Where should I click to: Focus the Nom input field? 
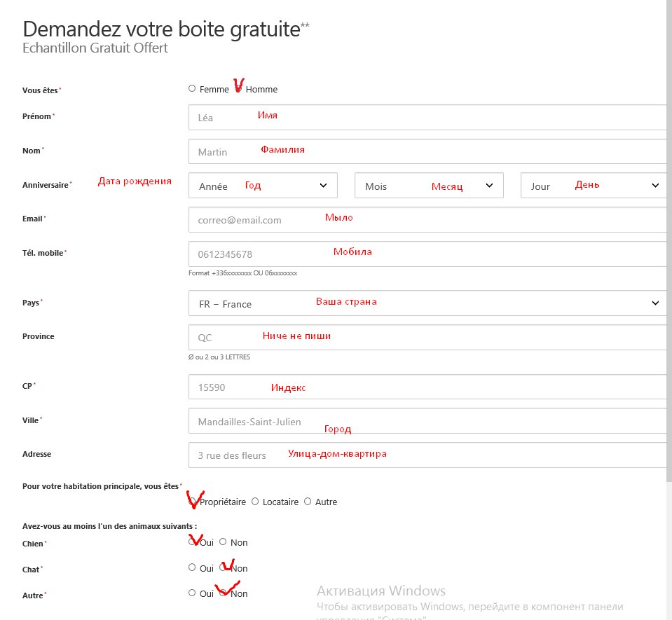[427, 151]
